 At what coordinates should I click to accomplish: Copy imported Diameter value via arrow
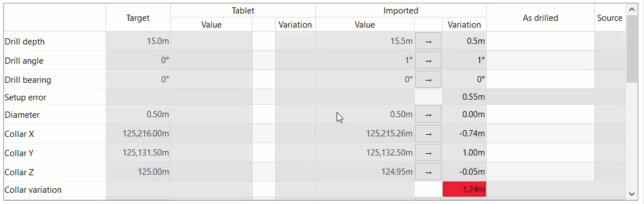[429, 114]
